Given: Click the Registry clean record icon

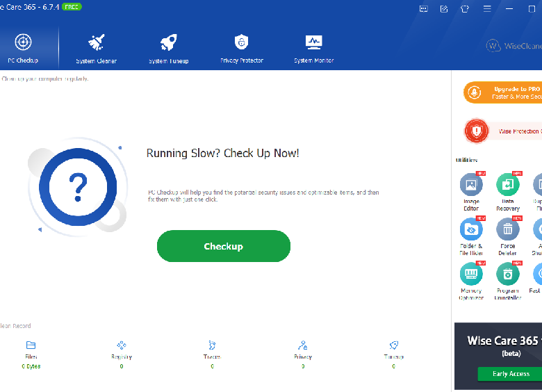Looking at the screenshot, I should click(x=122, y=345).
